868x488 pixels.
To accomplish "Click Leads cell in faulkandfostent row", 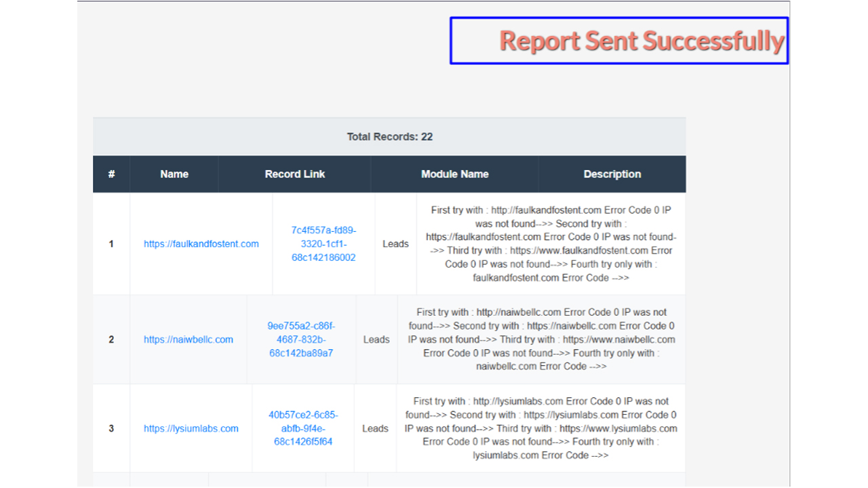I will click(395, 244).
